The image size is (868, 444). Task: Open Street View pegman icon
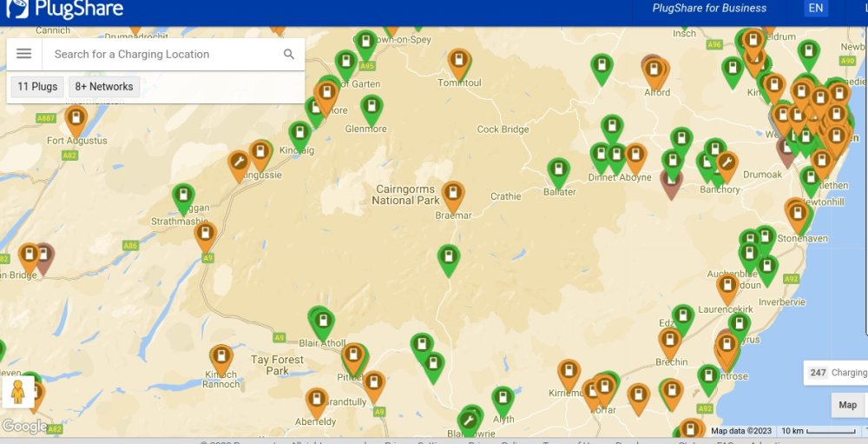pos(17,392)
